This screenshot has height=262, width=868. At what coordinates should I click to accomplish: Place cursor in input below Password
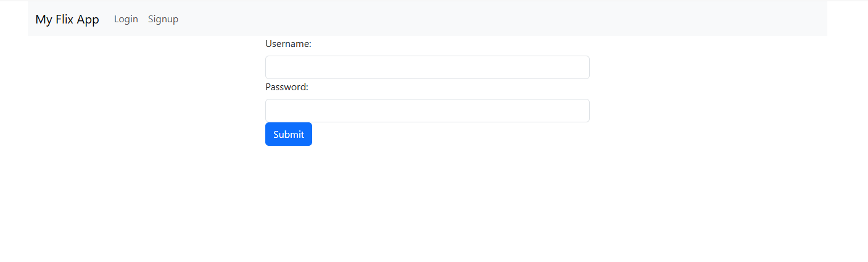[x=428, y=111]
